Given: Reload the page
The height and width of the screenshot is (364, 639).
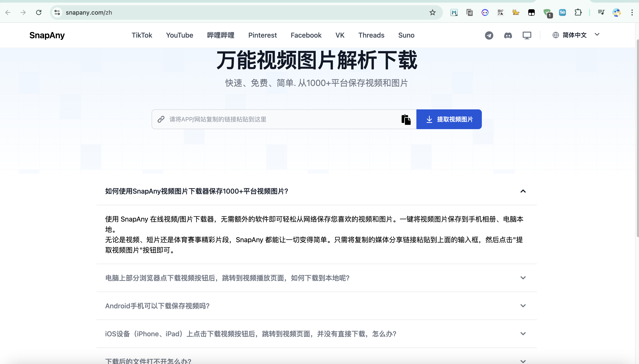Looking at the screenshot, I should coord(38,12).
